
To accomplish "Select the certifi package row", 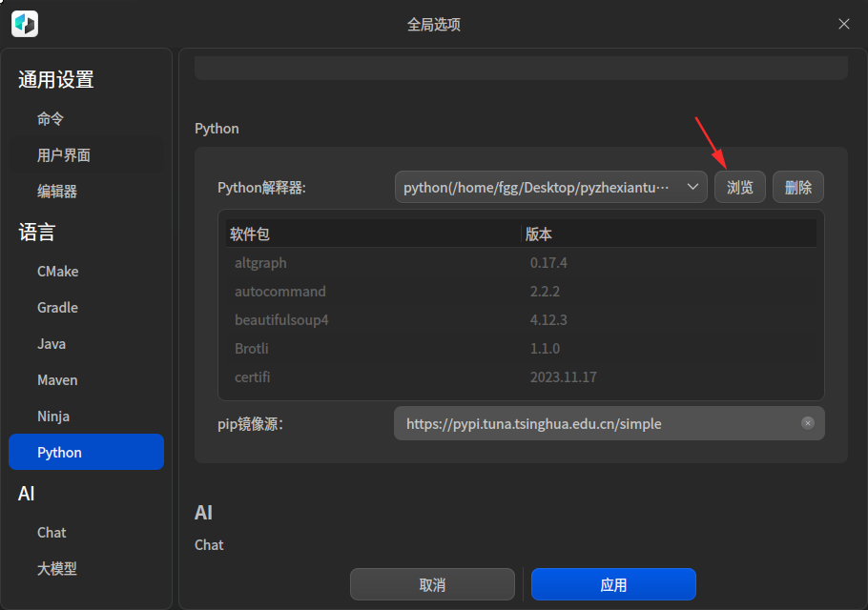I will pos(522,377).
